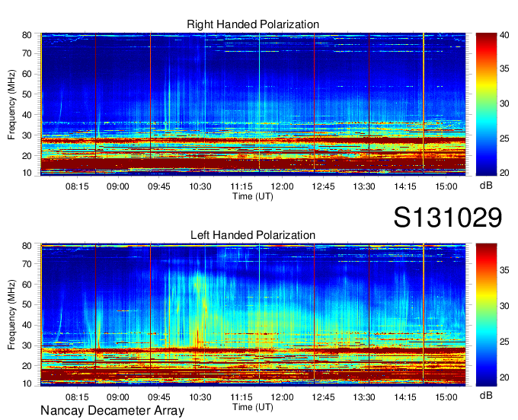Click the 12:00 time tick under Right Handed plot
This screenshot has height=420, width=518.
point(282,186)
